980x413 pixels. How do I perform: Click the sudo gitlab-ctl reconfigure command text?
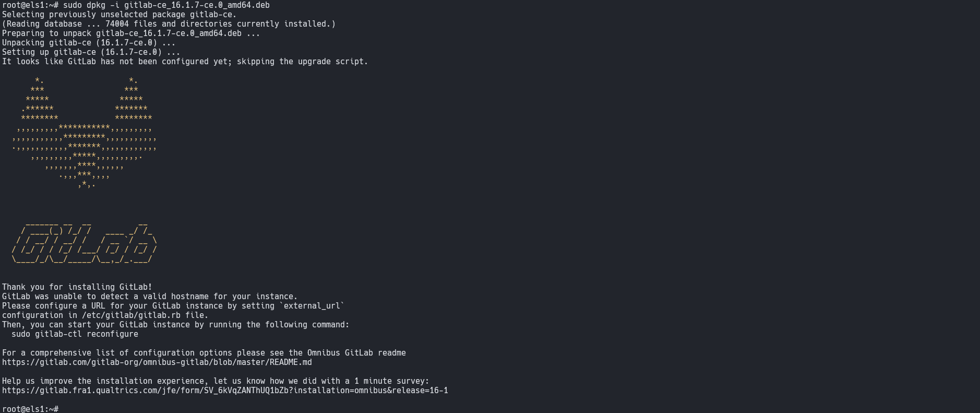[x=75, y=334]
